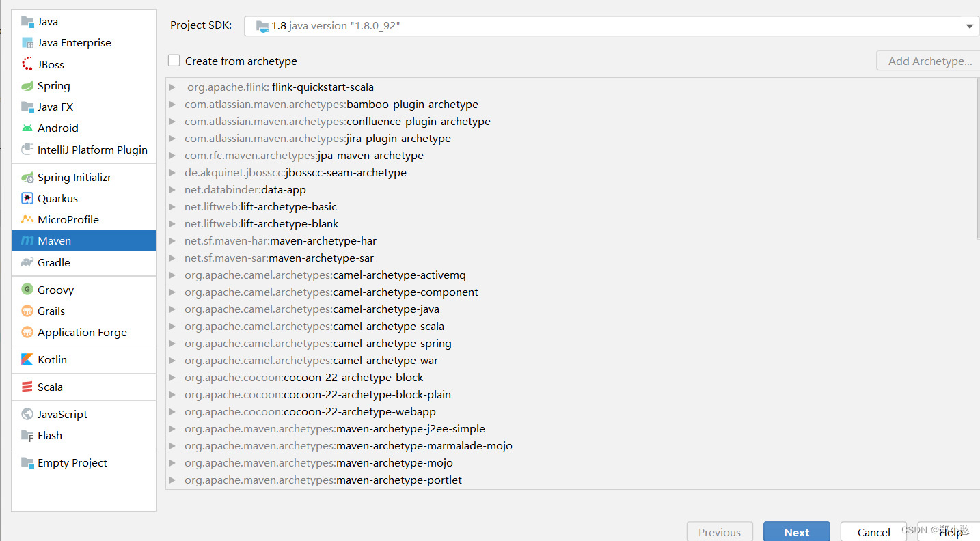This screenshot has height=541, width=980.
Task: Expand jira-plugin-archetype node
Action: pyautogui.click(x=172, y=138)
